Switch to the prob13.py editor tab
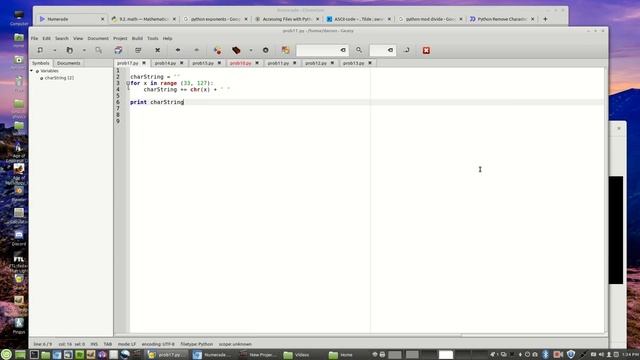This screenshot has width=640, height=360. [353, 63]
